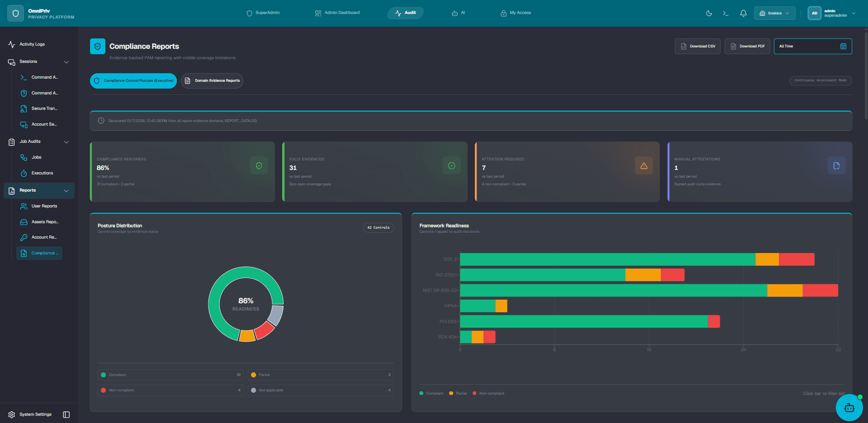Click the Continuous Assessment Mode badge
868x423 pixels.
(x=821, y=80)
